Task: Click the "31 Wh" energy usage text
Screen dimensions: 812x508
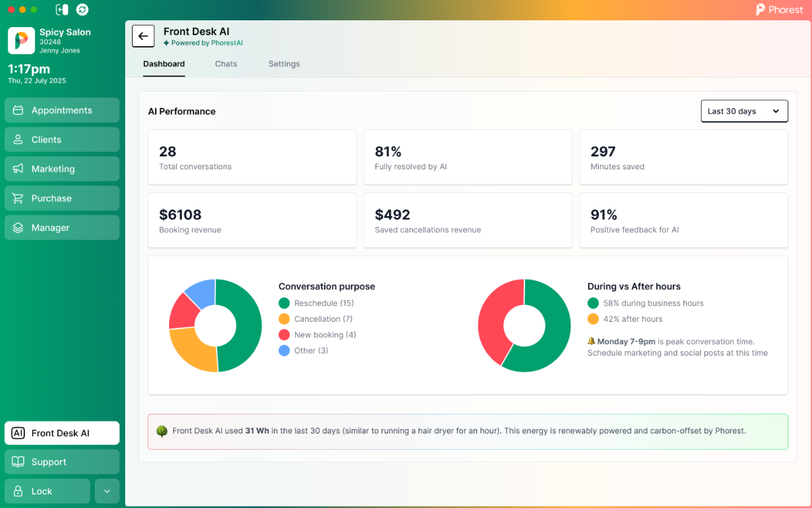Action: pyautogui.click(x=258, y=431)
